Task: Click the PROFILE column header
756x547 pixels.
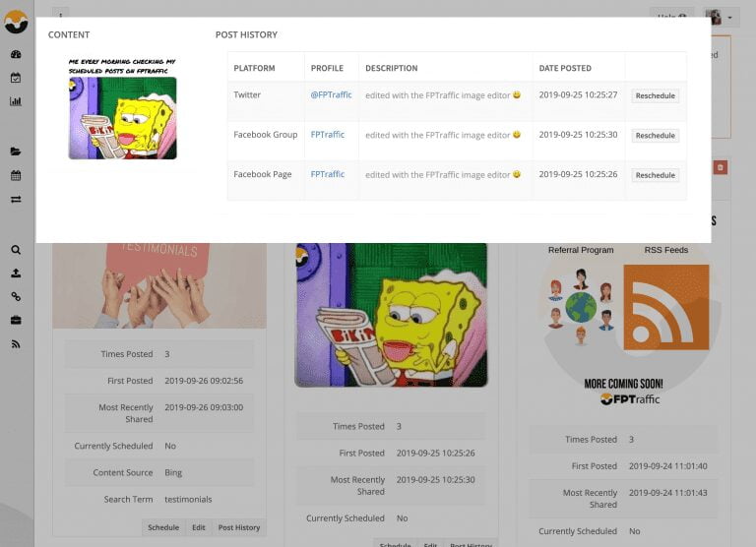Action: (327, 68)
